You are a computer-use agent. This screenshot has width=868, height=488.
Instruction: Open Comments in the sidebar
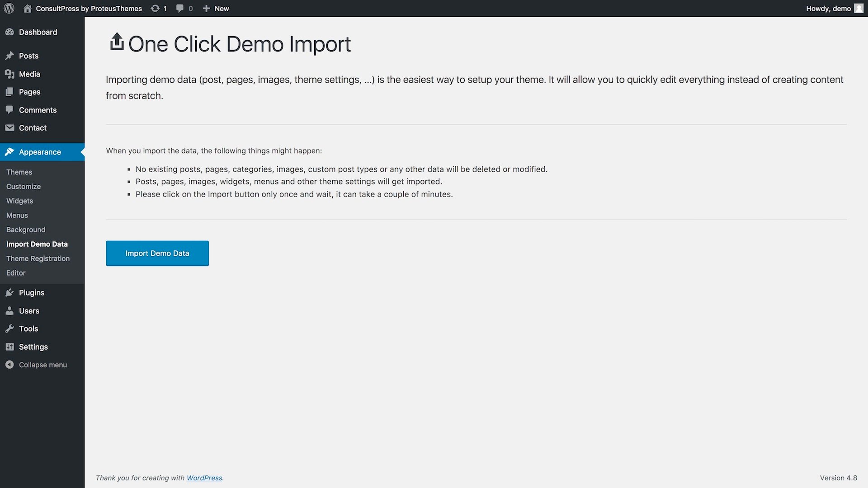(x=38, y=110)
